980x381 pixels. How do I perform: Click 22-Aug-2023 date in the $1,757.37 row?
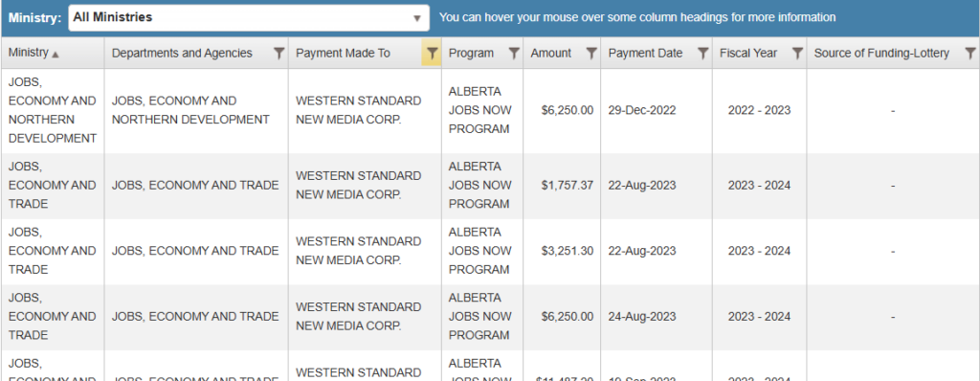[x=642, y=186]
